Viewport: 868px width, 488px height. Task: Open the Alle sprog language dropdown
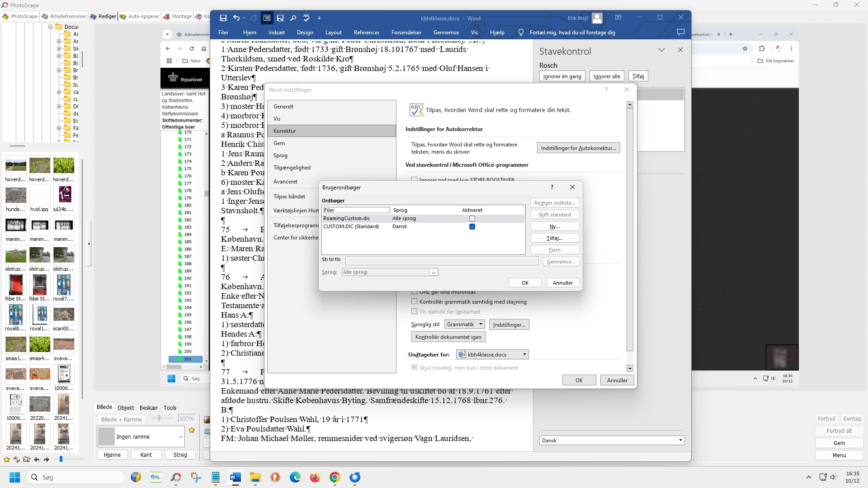(x=390, y=272)
